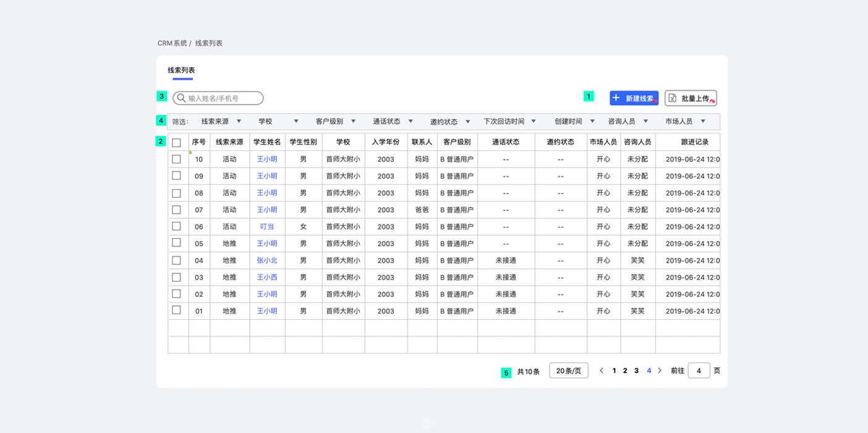
Task: Select current page 4 in pagination
Action: (649, 371)
